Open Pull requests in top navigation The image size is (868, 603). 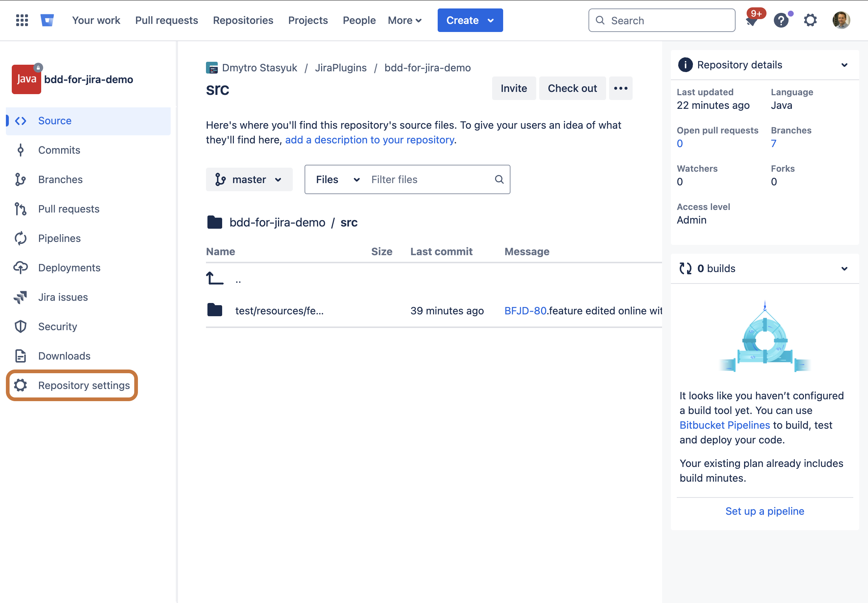tap(167, 20)
